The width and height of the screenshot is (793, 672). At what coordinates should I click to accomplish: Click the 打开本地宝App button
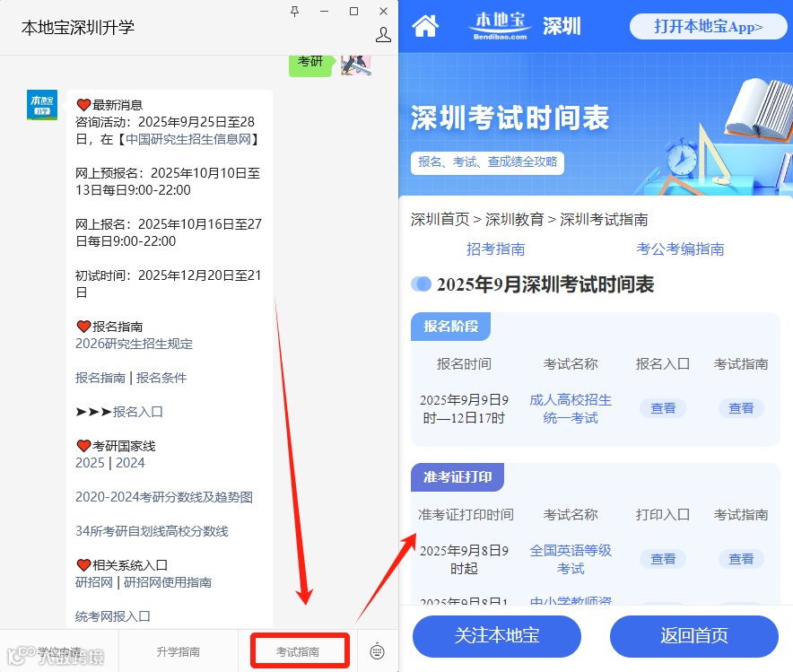pyautogui.click(x=708, y=26)
